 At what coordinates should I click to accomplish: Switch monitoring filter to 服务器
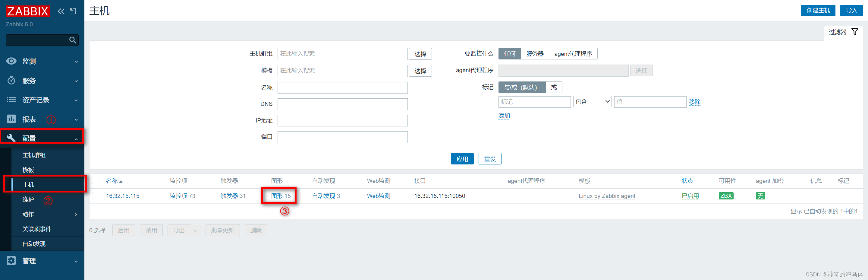point(535,53)
